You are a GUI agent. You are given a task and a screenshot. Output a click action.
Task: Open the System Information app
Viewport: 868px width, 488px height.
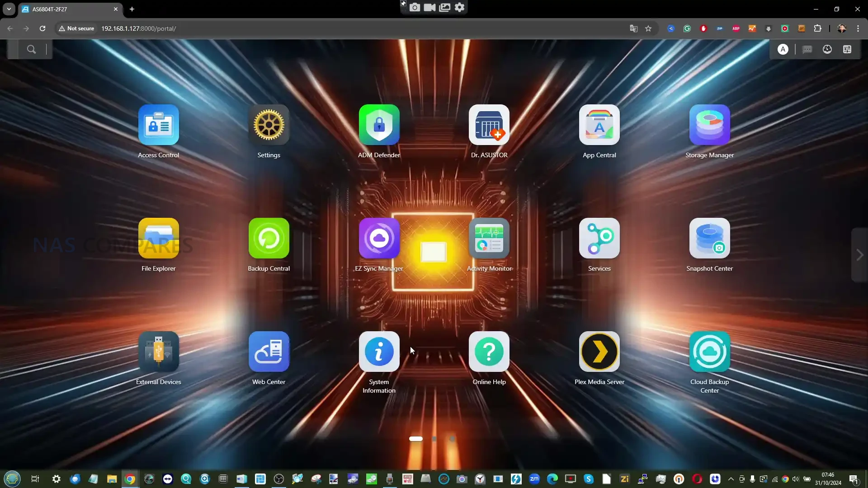point(379,352)
